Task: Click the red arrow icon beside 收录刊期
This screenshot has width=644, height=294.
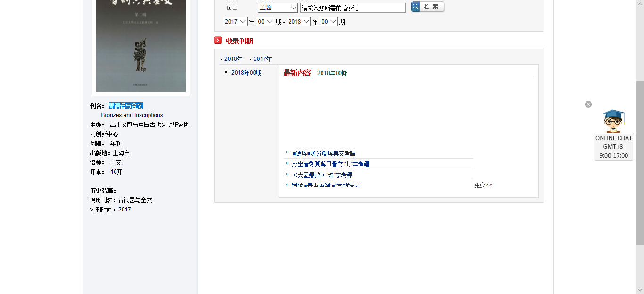Action: point(218,41)
